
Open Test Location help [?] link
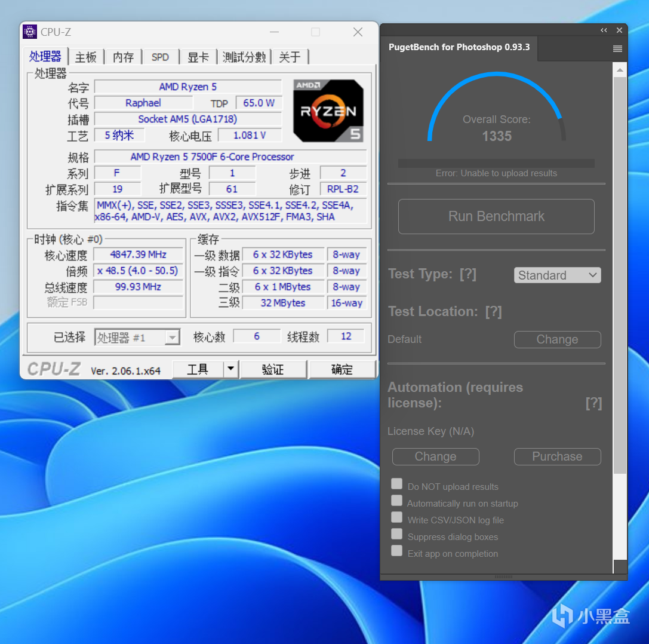493,311
